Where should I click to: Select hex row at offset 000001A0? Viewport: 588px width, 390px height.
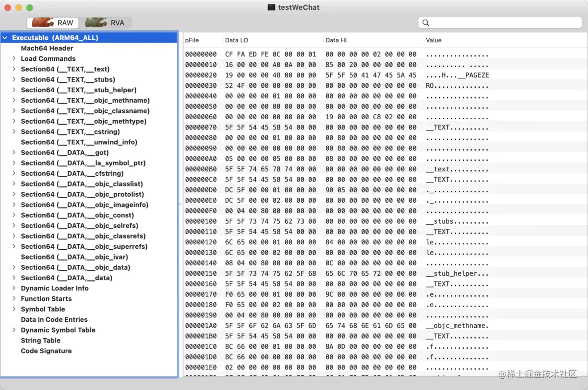click(386, 326)
